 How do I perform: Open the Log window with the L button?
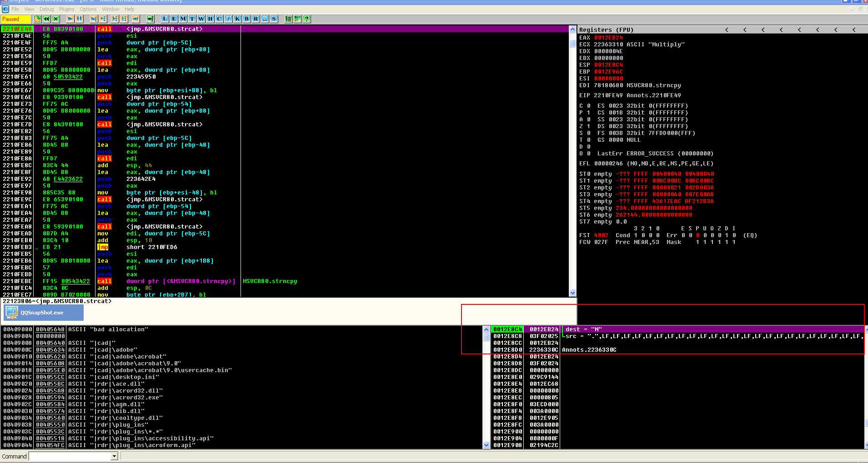[x=165, y=19]
